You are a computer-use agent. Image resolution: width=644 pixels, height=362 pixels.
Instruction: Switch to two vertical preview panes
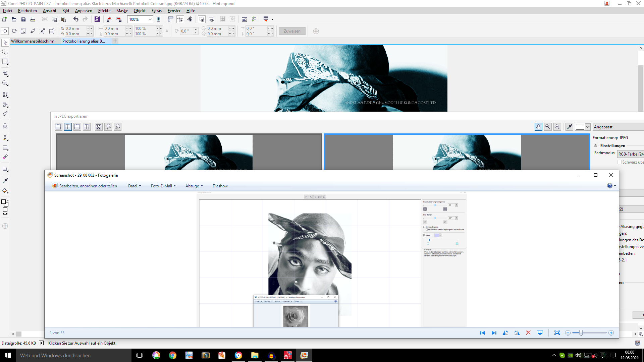coord(68,127)
